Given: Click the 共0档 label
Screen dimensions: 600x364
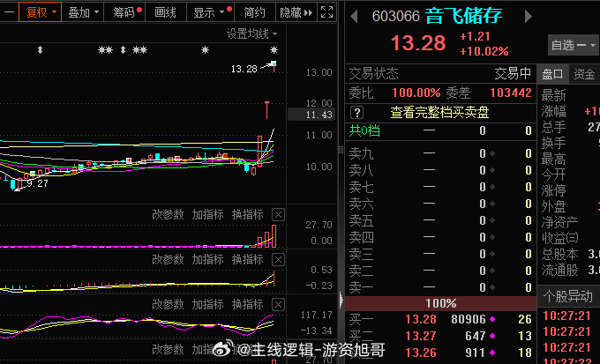Looking at the screenshot, I should [364, 130].
